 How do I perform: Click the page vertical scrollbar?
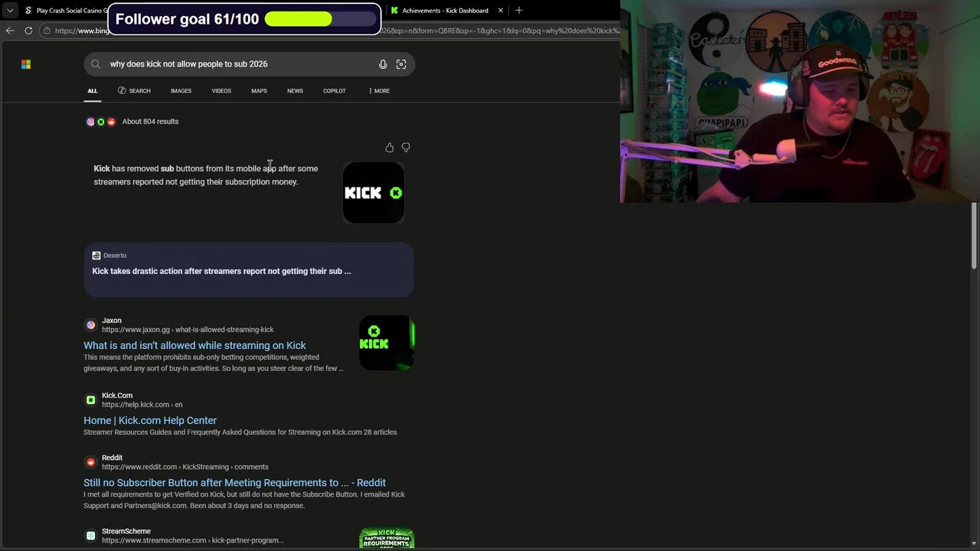pyautogui.click(x=975, y=236)
